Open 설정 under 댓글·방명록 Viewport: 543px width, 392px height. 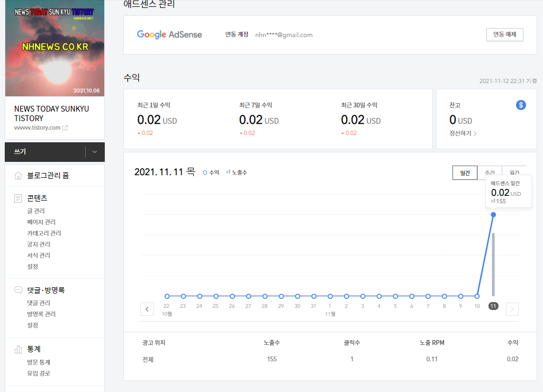coord(33,325)
